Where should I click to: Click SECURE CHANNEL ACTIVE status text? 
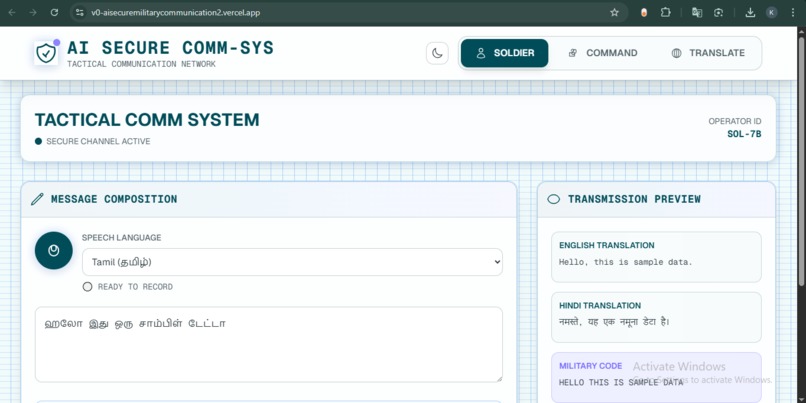click(98, 141)
